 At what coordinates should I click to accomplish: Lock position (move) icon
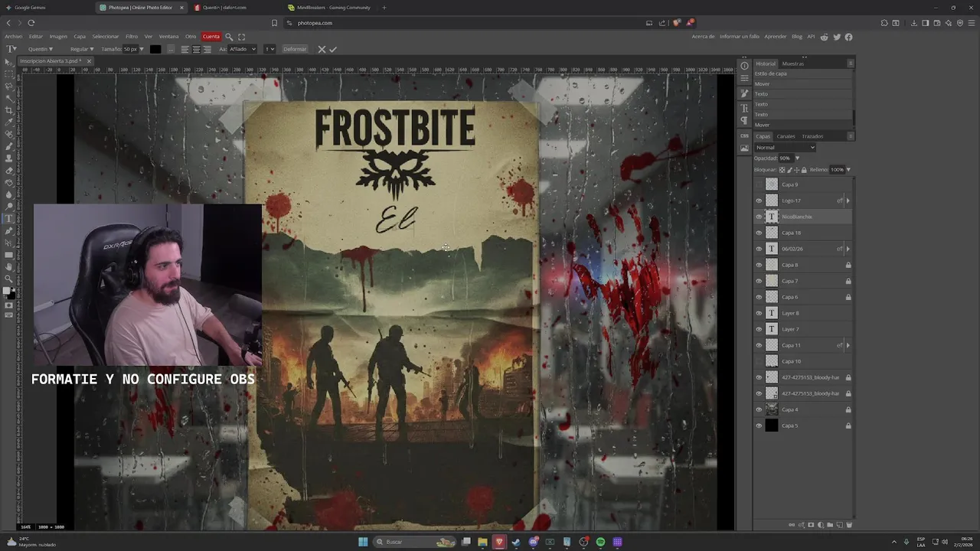pyautogui.click(x=796, y=169)
